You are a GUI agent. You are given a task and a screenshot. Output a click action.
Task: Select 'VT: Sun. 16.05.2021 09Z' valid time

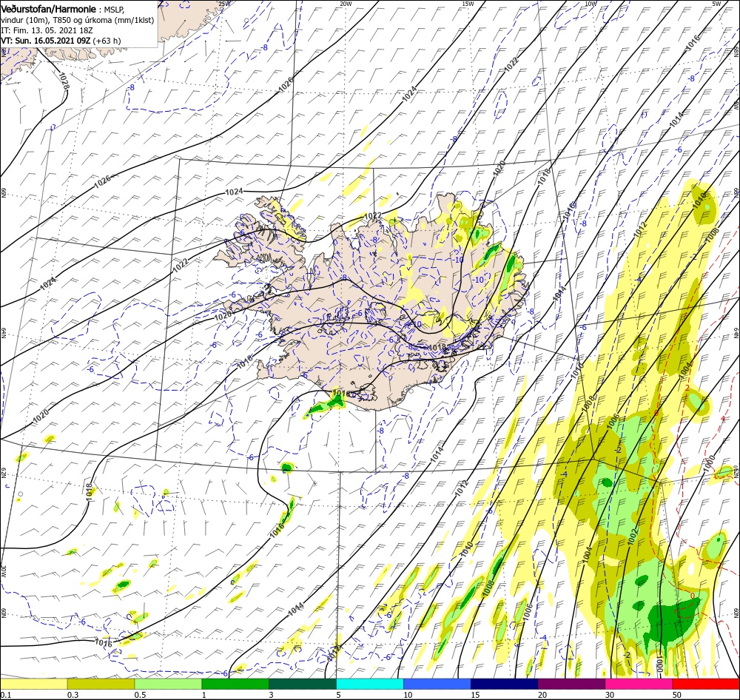pos(46,41)
